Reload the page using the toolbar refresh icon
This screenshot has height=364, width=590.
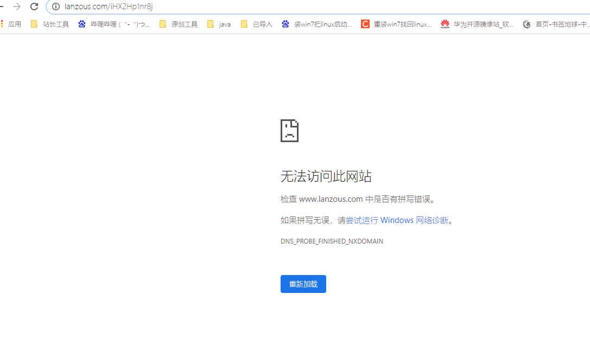(x=34, y=7)
